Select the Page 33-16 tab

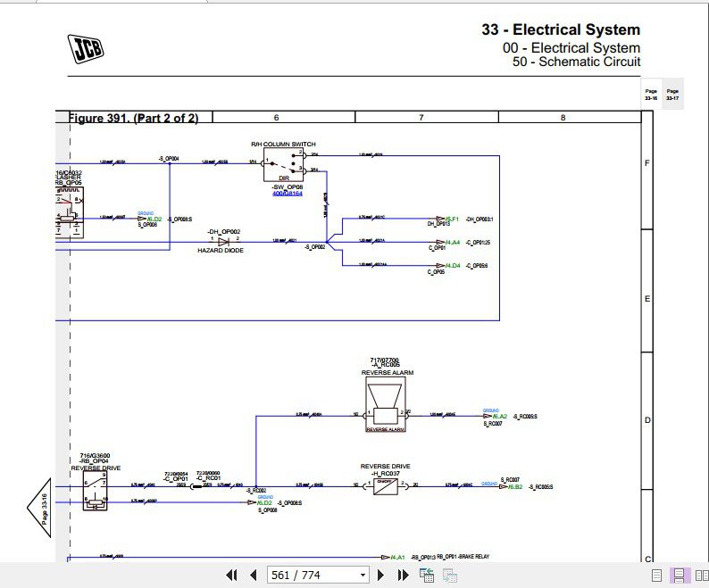click(x=651, y=94)
